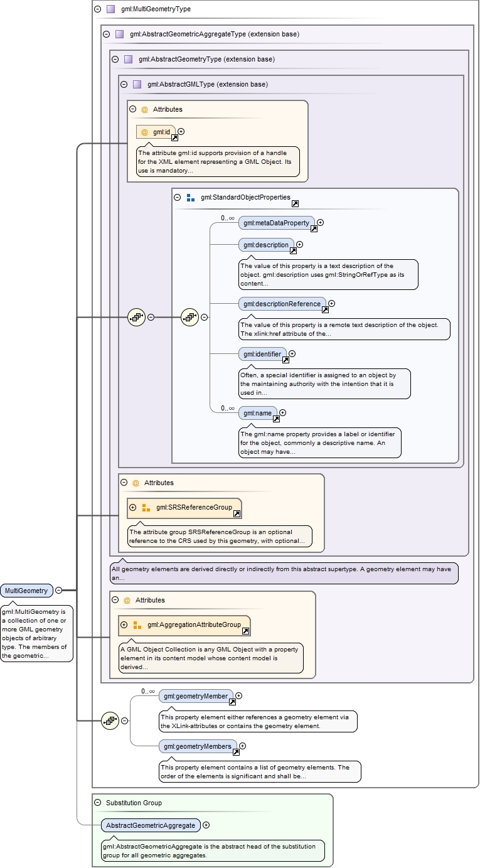This screenshot has height=868, width=480.
Task: Follow reference arrow on gml:description
Action: pyautogui.click(x=292, y=250)
